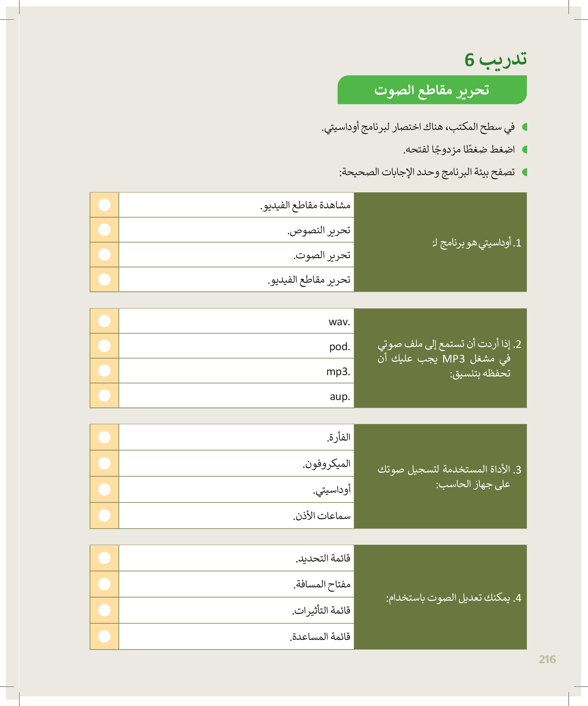The image size is (588, 706).
Task: Select the الميكروفون answer bubble
Action: point(104,463)
